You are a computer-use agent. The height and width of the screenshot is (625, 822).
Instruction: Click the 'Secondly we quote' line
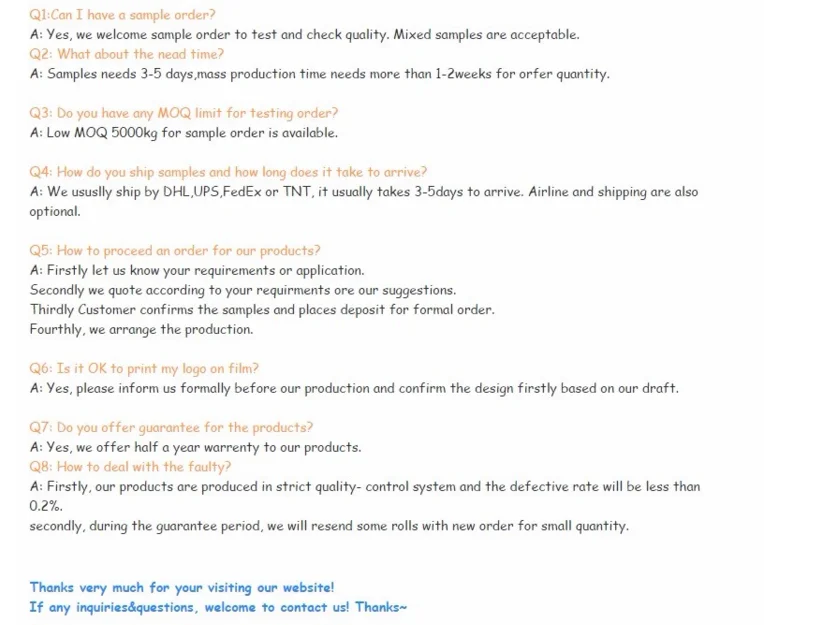(x=242, y=290)
